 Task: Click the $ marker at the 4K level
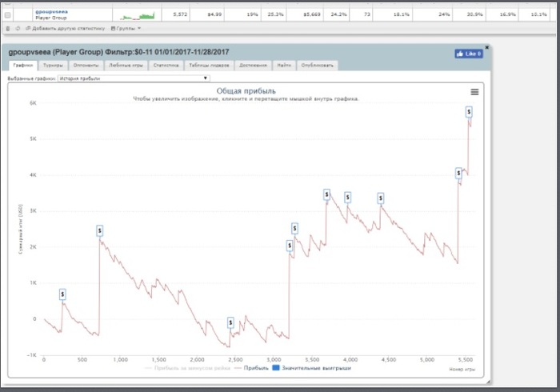[458, 173]
